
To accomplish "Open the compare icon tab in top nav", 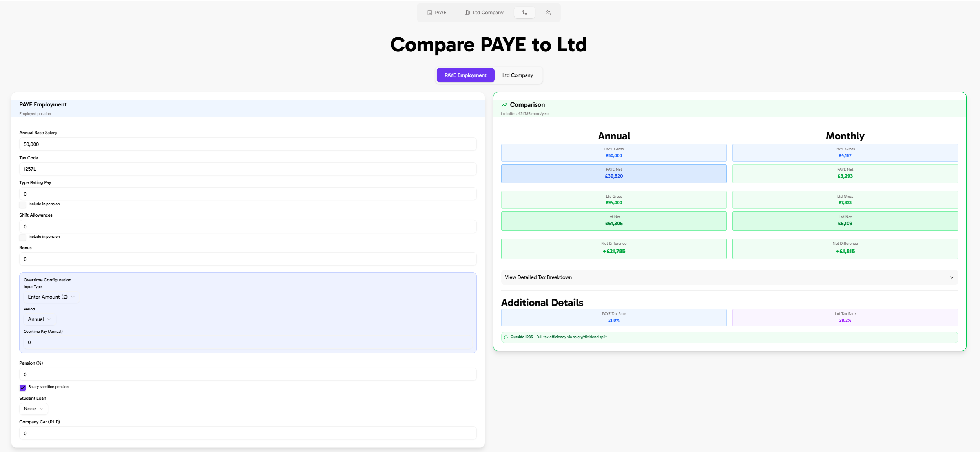I will (x=524, y=13).
